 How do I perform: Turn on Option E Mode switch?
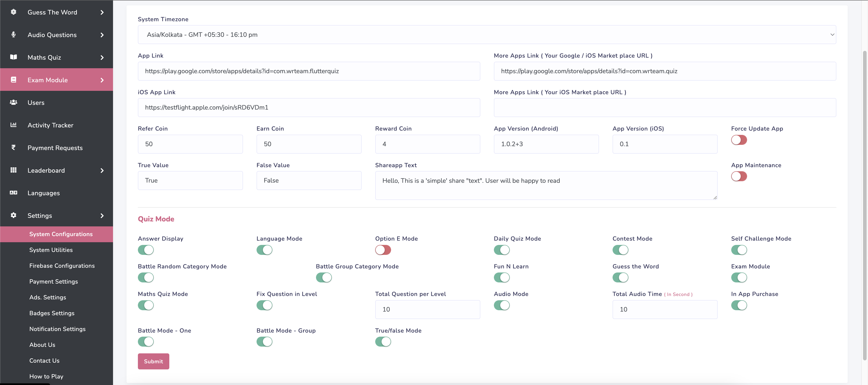[383, 250]
